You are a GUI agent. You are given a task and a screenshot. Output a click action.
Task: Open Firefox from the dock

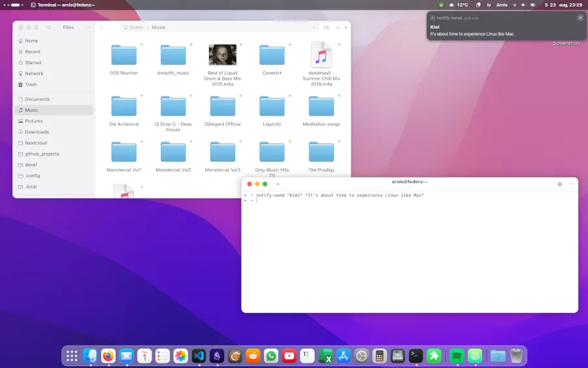(108, 356)
